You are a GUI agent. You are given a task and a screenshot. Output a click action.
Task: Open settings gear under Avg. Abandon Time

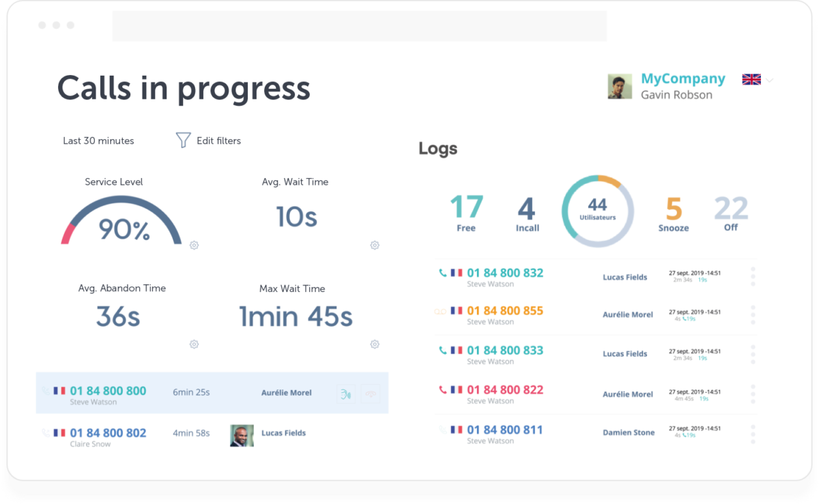(x=194, y=344)
